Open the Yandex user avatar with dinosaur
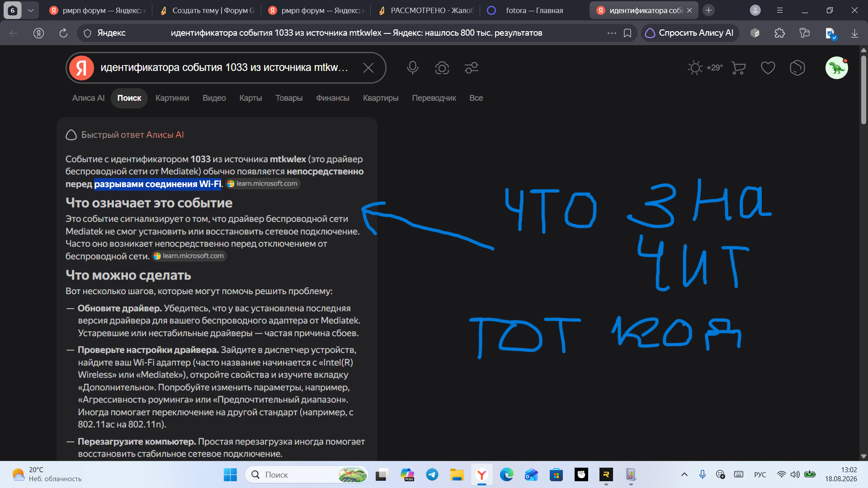 pos(837,68)
